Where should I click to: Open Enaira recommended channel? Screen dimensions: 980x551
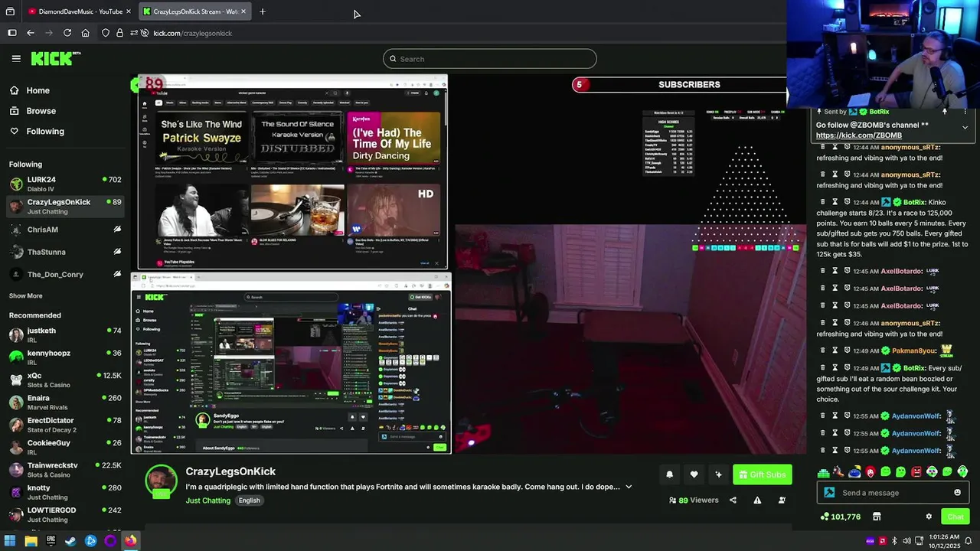pos(65,403)
